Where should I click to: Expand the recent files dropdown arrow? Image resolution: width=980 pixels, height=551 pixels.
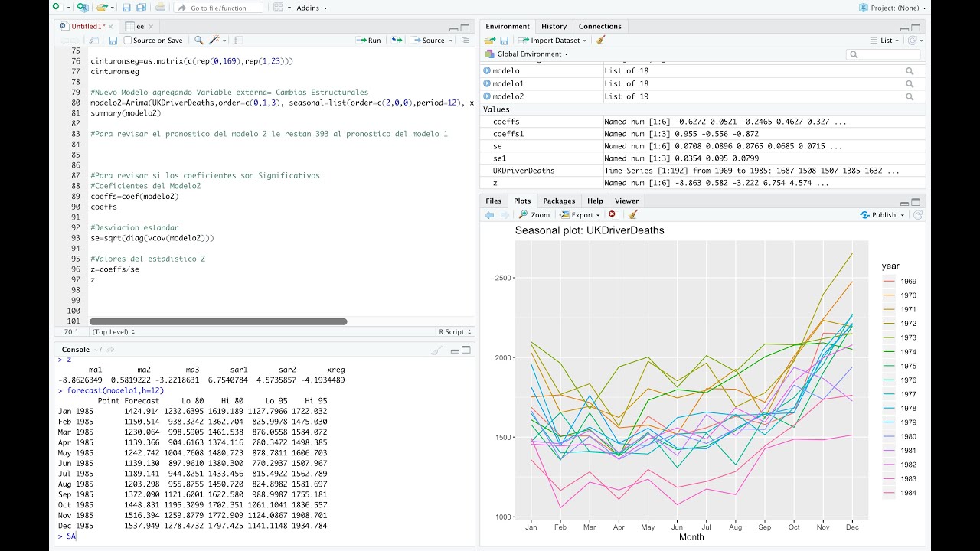(112, 8)
